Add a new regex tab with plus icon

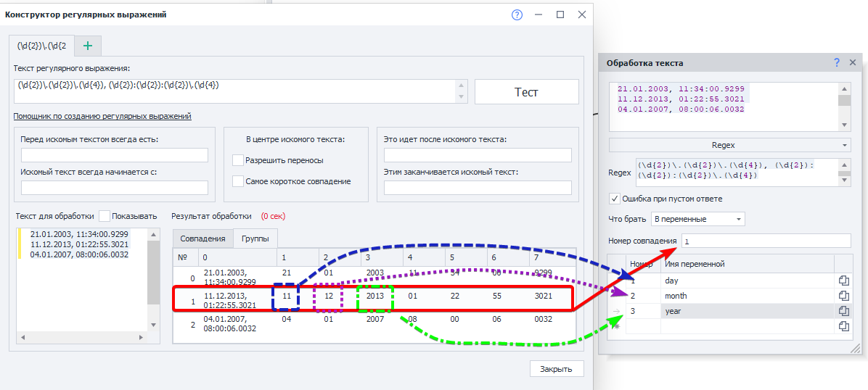88,46
